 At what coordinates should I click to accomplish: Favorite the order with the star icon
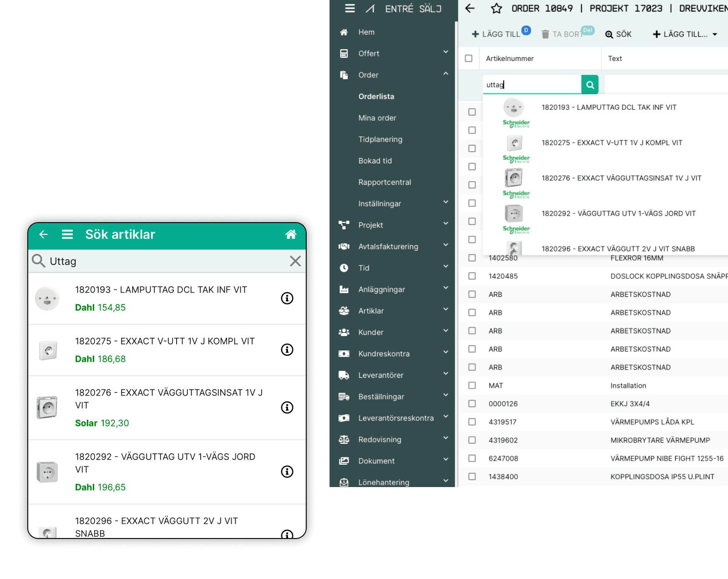tap(496, 8)
